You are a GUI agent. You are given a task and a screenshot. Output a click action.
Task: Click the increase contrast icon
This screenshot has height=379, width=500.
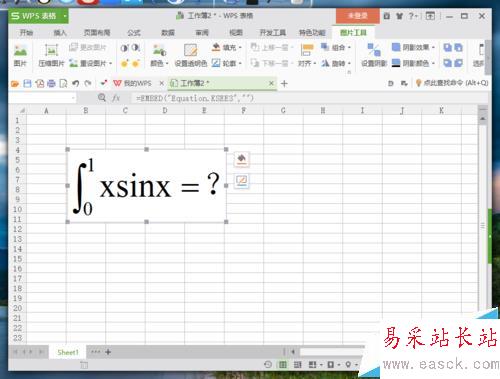pyautogui.click(x=125, y=48)
